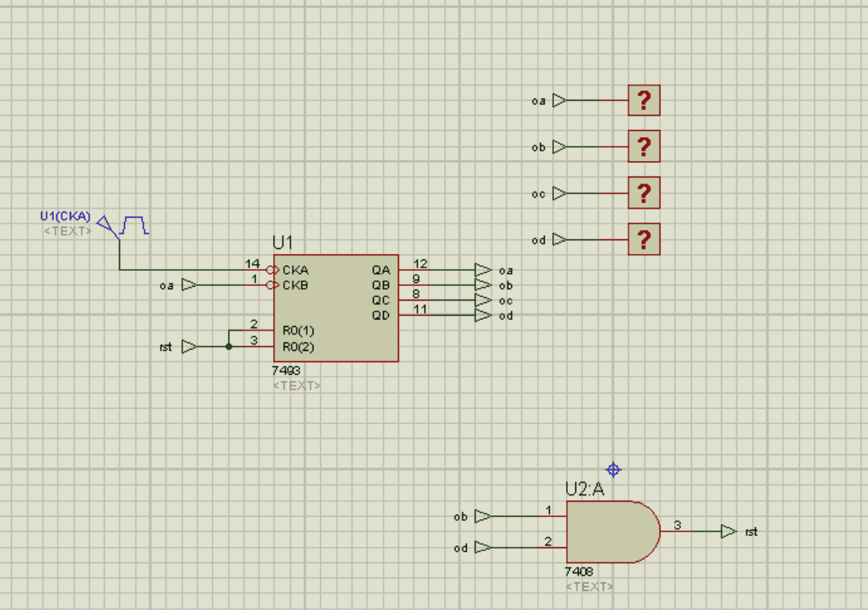This screenshot has height=610, width=868.
Task: Select the od output terminal at QD
Action: point(483,315)
